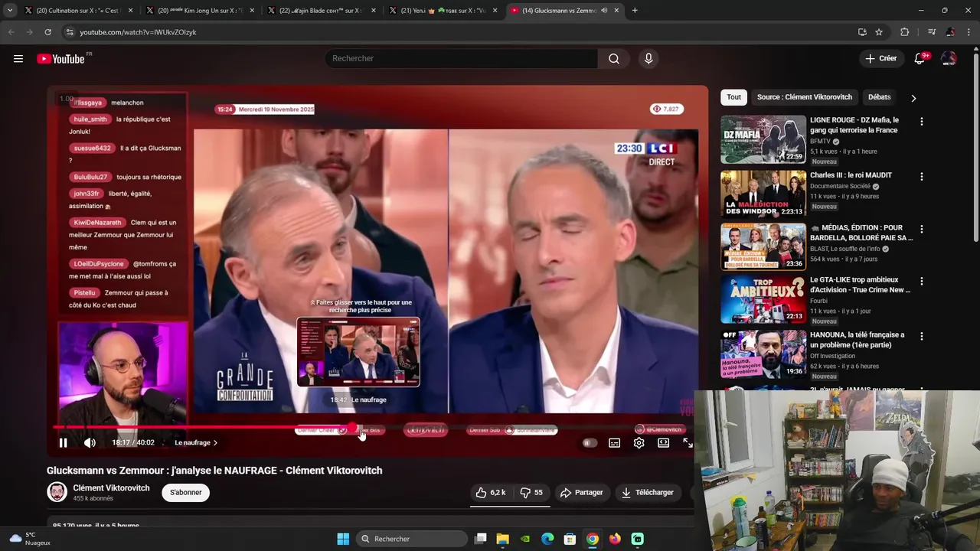This screenshot has height=551, width=980.
Task: Install app icon in address bar
Action: pos(862,32)
